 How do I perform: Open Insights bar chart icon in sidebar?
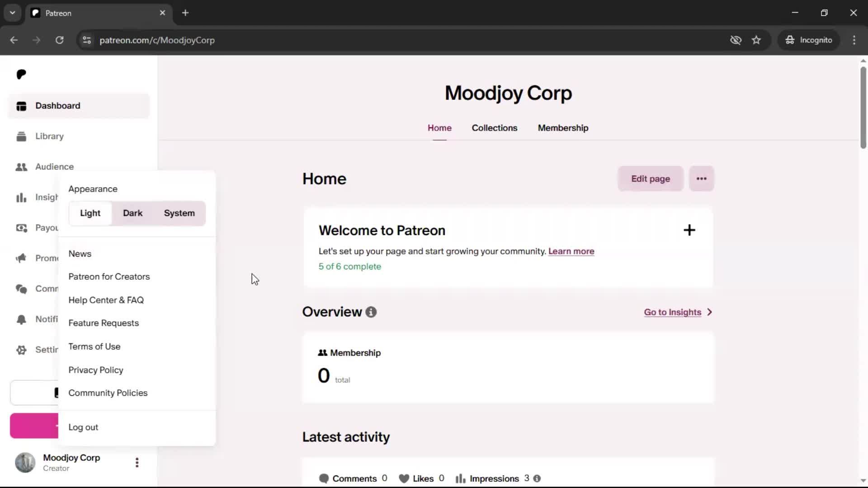coord(21,197)
